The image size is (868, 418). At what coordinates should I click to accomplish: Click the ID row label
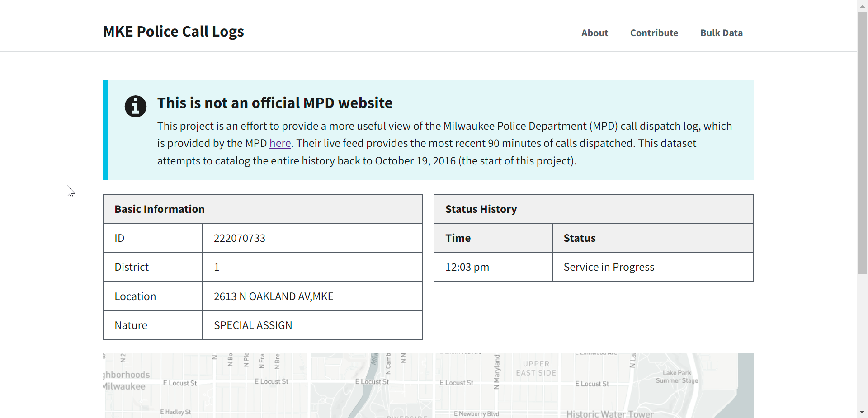pos(119,238)
